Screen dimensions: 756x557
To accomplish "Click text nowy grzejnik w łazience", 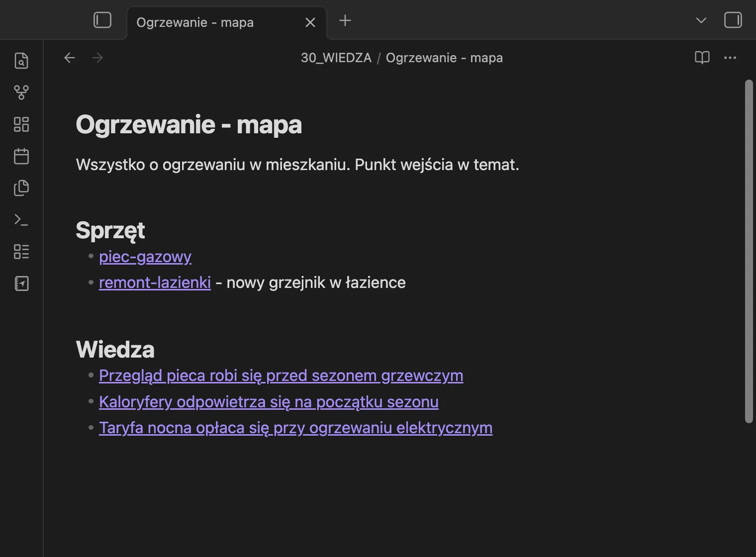I will 316,282.
